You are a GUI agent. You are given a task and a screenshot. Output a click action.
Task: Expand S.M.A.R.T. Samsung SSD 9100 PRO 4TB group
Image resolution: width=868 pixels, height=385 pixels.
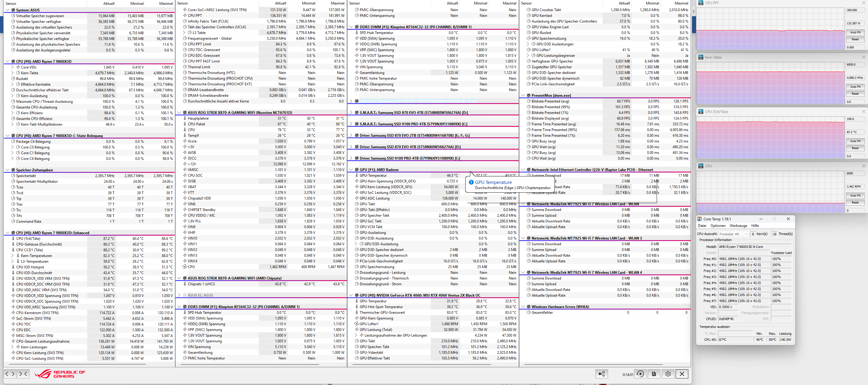[351, 124]
